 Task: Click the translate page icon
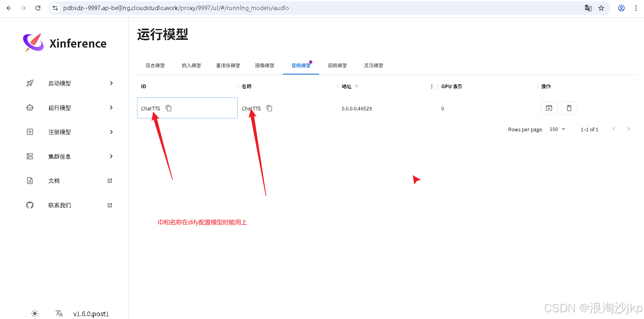(x=588, y=8)
